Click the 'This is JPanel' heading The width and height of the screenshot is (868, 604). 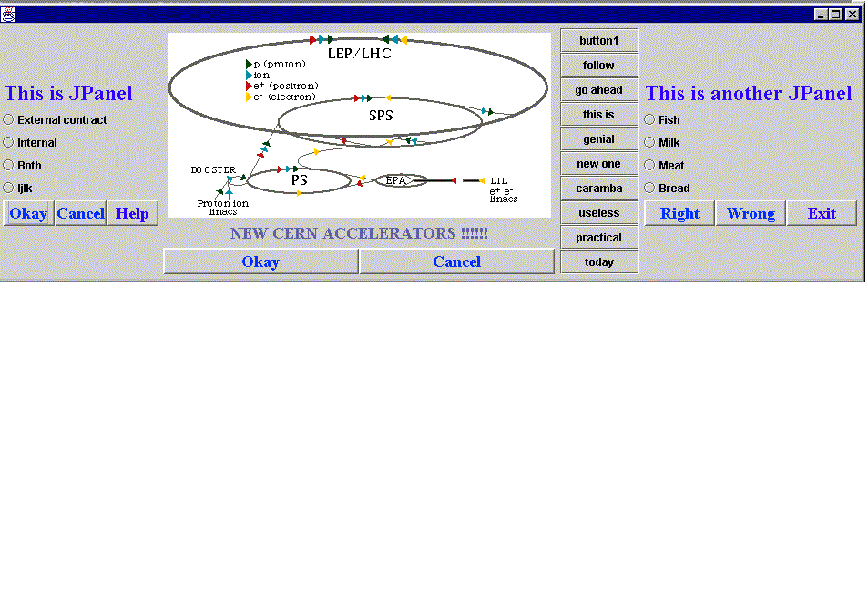click(x=68, y=93)
